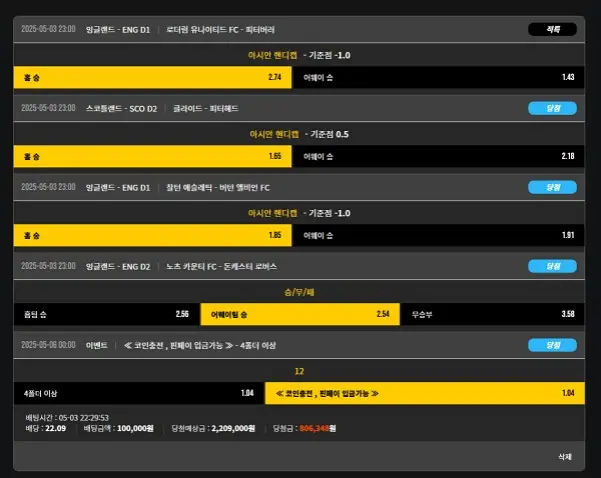Click the 4폴더 이상 option cell
The width and height of the screenshot is (601, 478).
pos(138,393)
